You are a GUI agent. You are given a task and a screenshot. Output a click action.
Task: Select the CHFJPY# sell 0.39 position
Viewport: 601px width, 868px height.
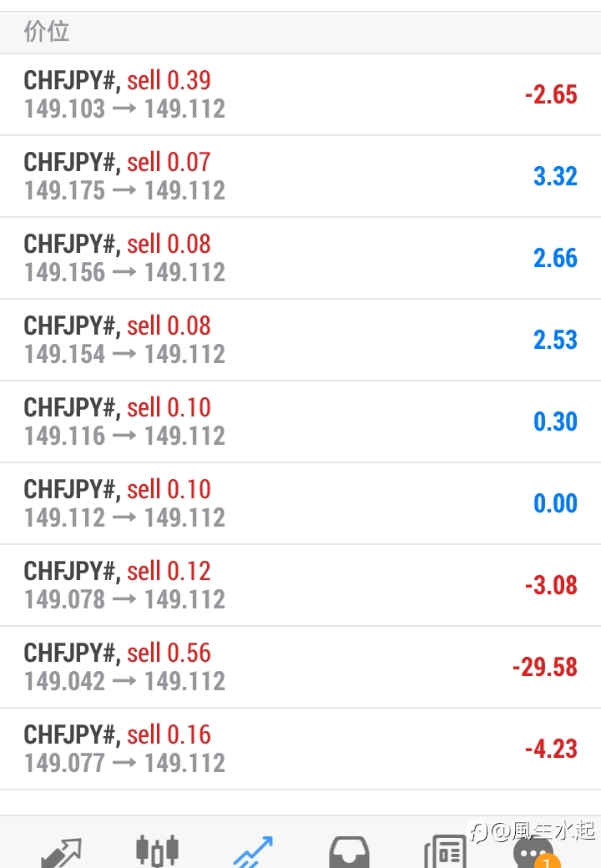300,94
